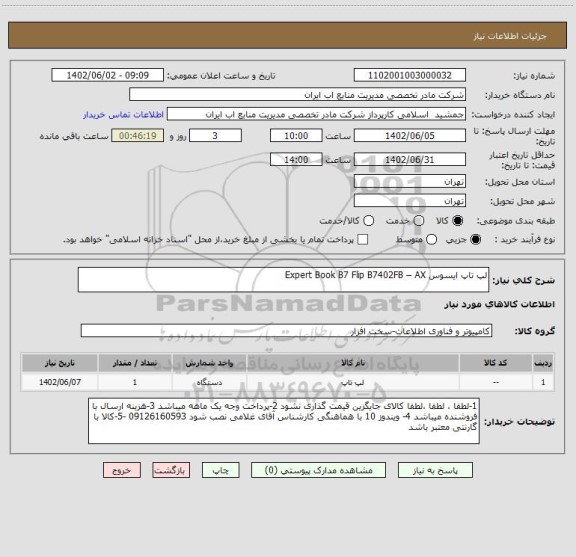
Task: Select the کالا/خدمت radio button
Action: point(368,221)
